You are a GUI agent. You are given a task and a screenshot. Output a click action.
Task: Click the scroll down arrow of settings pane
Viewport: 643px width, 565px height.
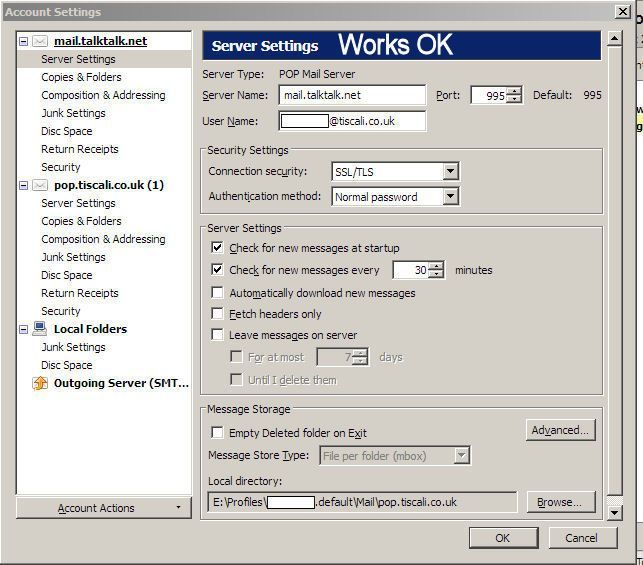tap(615, 513)
